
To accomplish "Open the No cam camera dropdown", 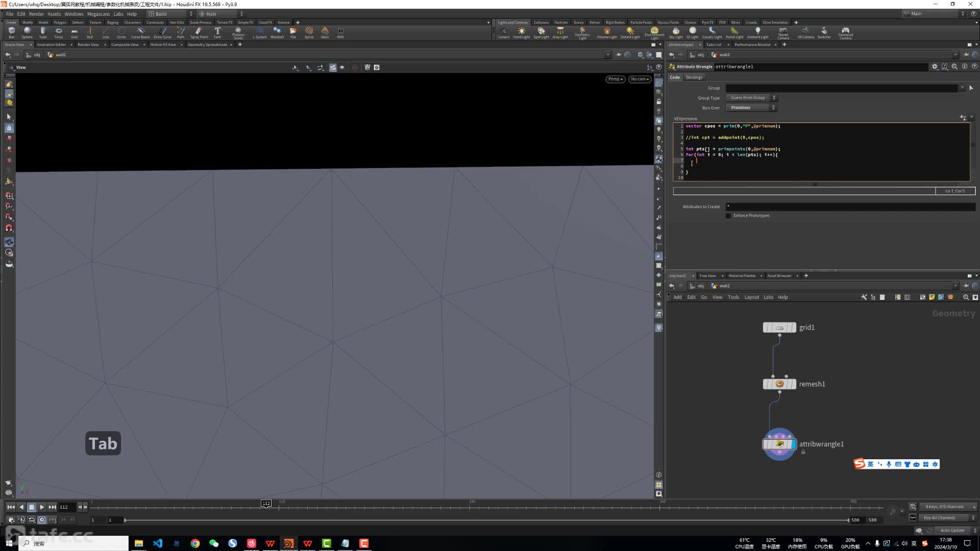I will [x=640, y=79].
